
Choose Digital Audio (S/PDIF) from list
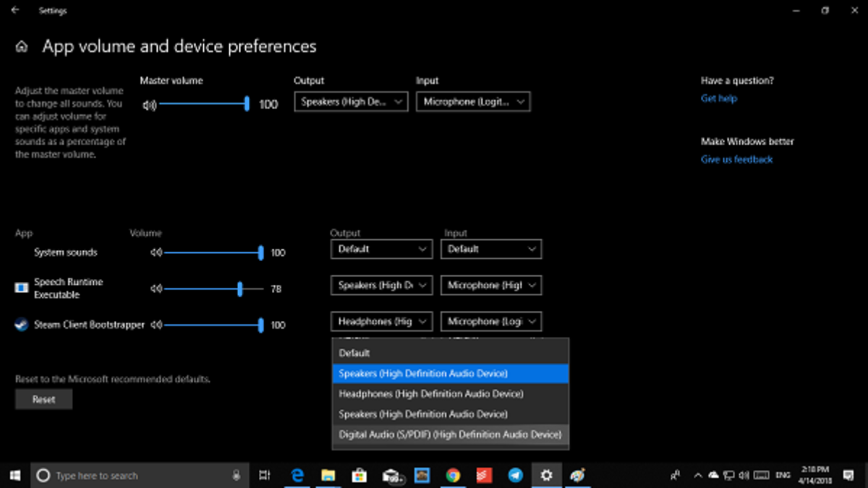(x=449, y=435)
